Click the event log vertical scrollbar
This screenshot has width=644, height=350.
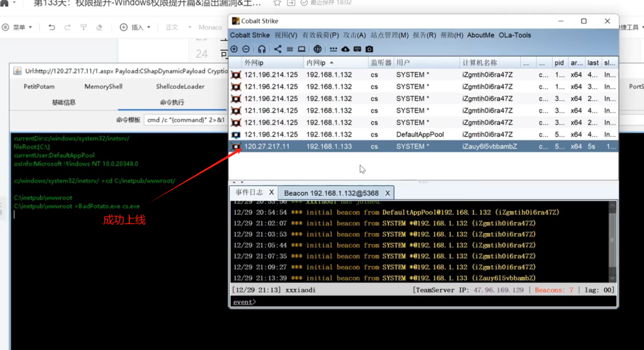(x=613, y=242)
